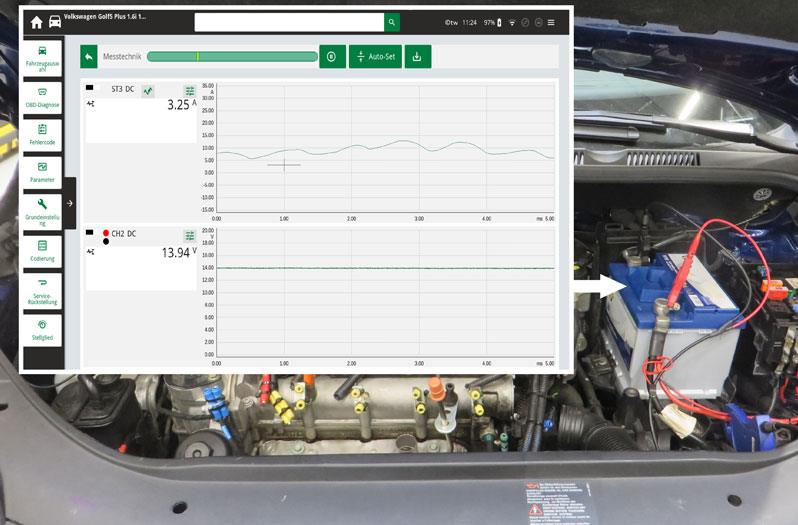Viewport: 798px width, 525px height.
Task: Toggle the ST3 channel black color indicator
Action: click(x=91, y=89)
